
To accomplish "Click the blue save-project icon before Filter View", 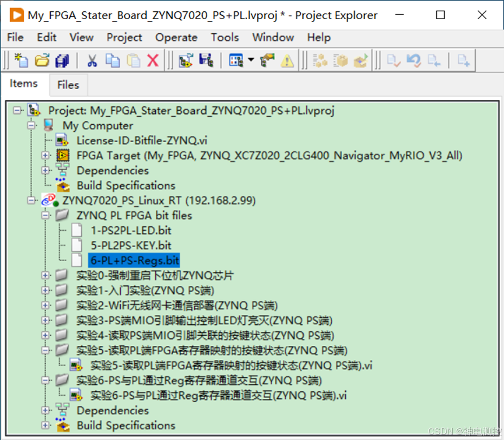I will click(x=205, y=60).
